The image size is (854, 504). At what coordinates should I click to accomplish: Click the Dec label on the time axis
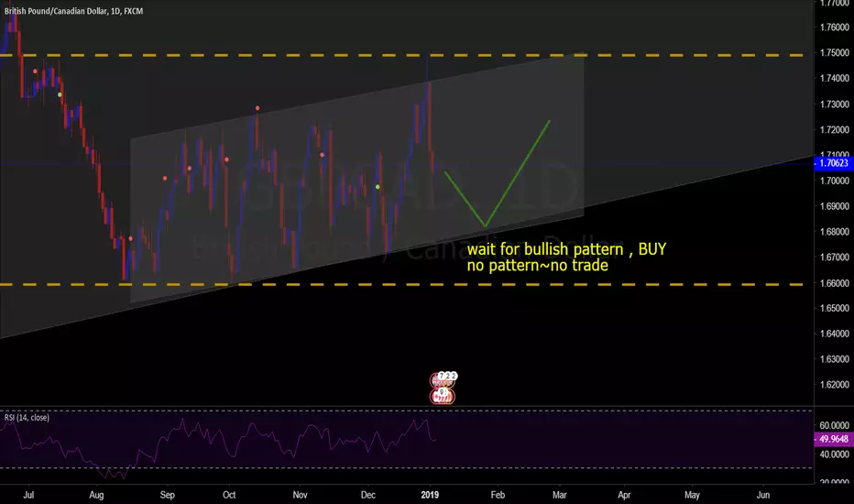pyautogui.click(x=368, y=495)
